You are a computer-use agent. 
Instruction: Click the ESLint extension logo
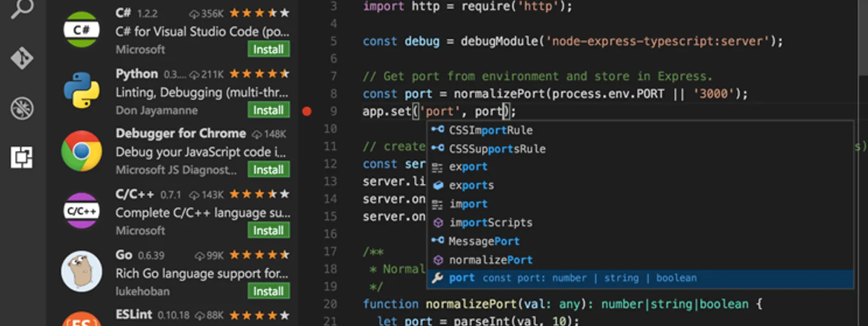coord(81,319)
